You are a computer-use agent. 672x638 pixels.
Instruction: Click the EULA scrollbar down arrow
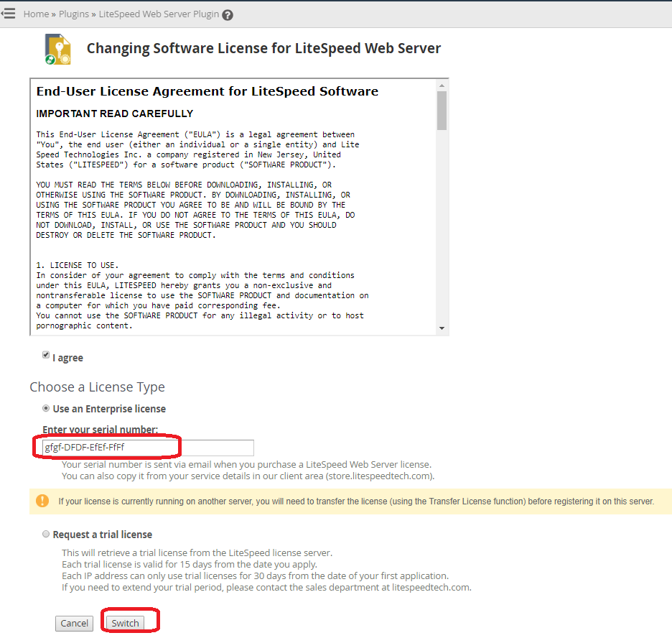[442, 328]
